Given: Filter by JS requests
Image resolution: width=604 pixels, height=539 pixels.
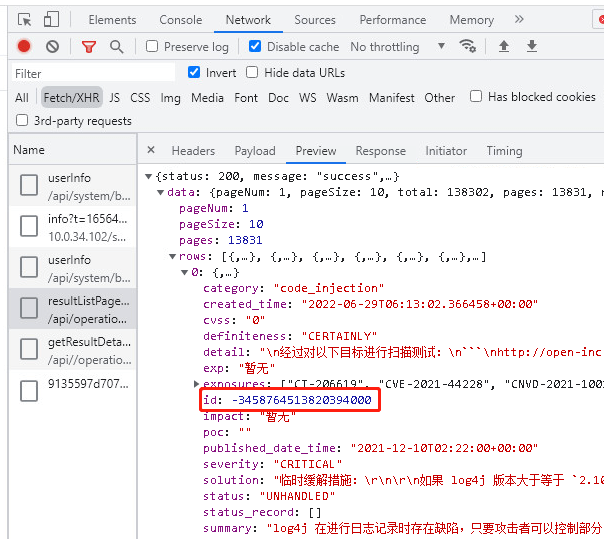Looking at the screenshot, I should point(114,97).
